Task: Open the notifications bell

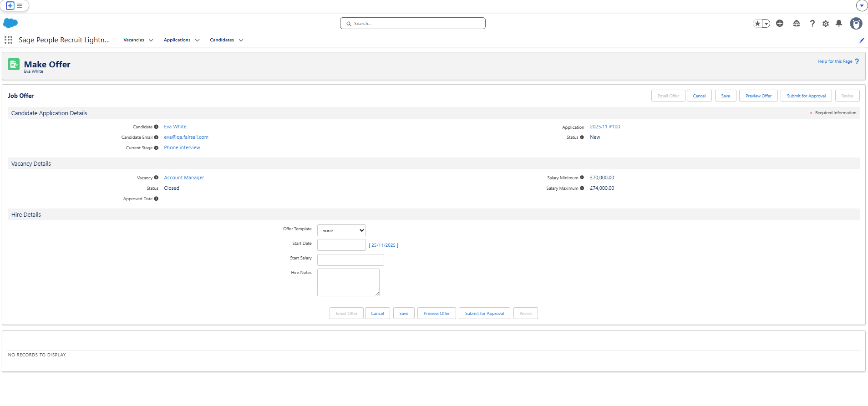Action: (839, 24)
